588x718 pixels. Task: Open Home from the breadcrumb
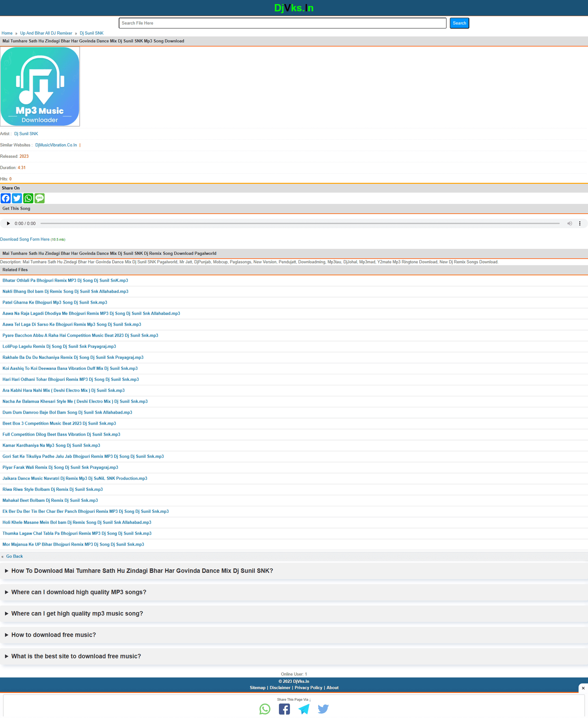(7, 33)
